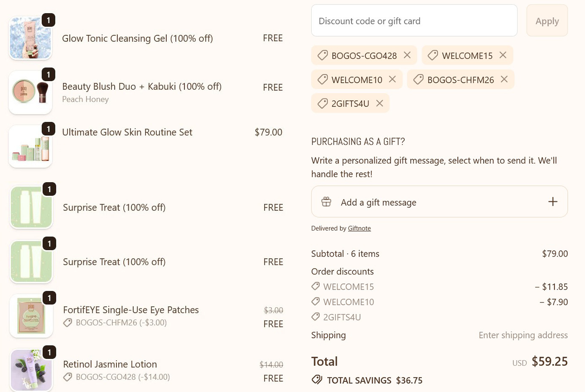
Task: Remove the BOGOS-CHFM26 discount code
Action: [x=504, y=79]
